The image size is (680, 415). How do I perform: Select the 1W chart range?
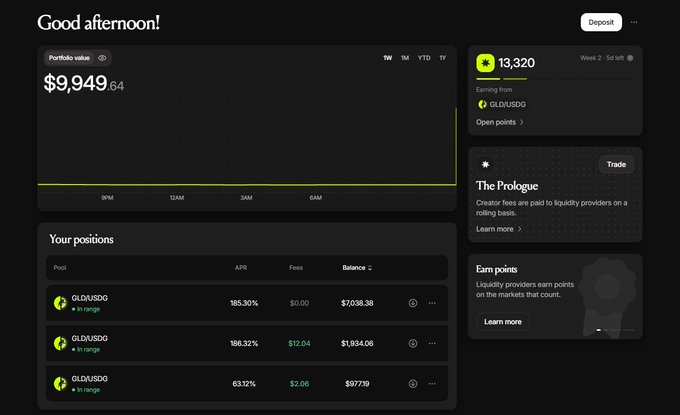pos(387,58)
